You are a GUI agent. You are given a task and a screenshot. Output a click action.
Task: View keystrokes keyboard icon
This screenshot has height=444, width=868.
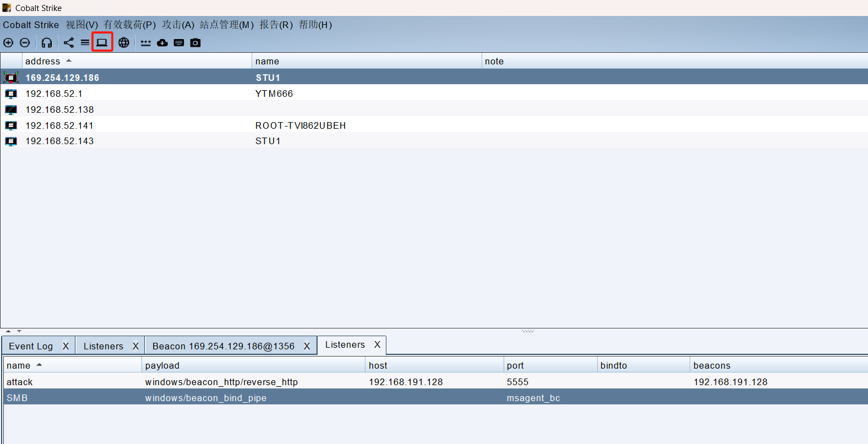[x=179, y=42]
